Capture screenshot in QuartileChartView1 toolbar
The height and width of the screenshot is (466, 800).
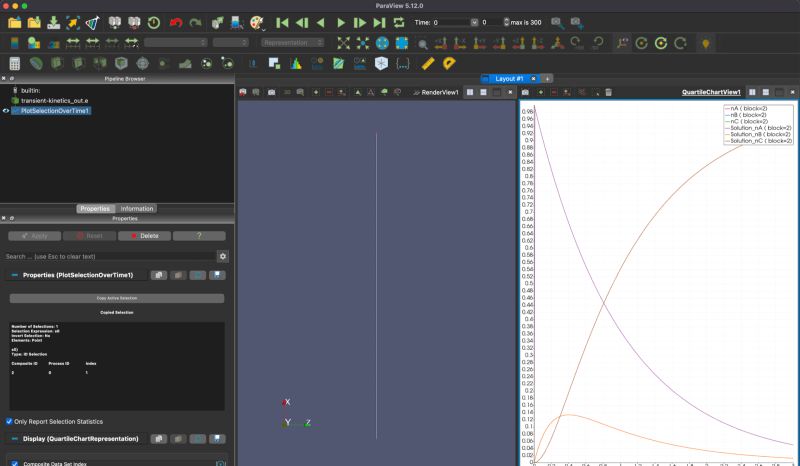coord(525,92)
